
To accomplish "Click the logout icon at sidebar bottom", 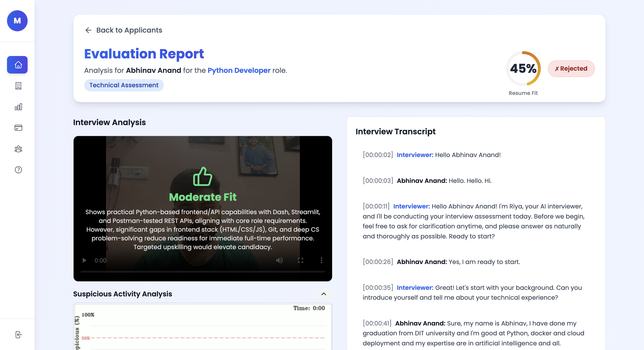I will tap(18, 335).
